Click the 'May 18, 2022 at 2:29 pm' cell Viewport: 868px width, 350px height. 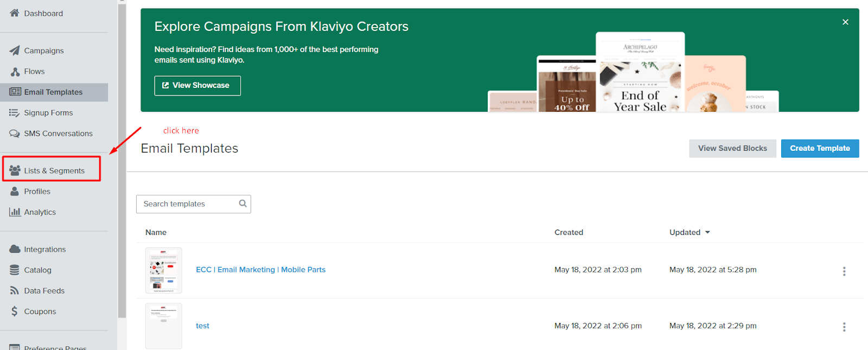713,326
